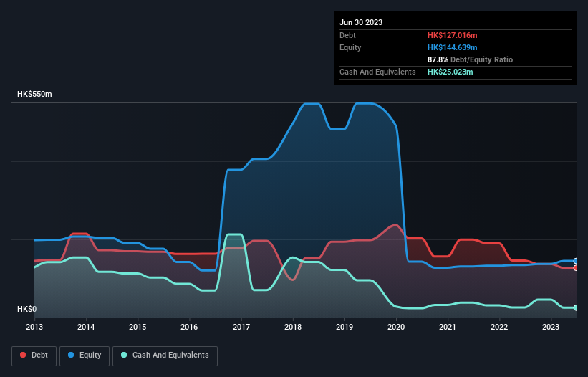Click the red Debt endpoint marker
Screen dimensions: 588x377
[576, 268]
